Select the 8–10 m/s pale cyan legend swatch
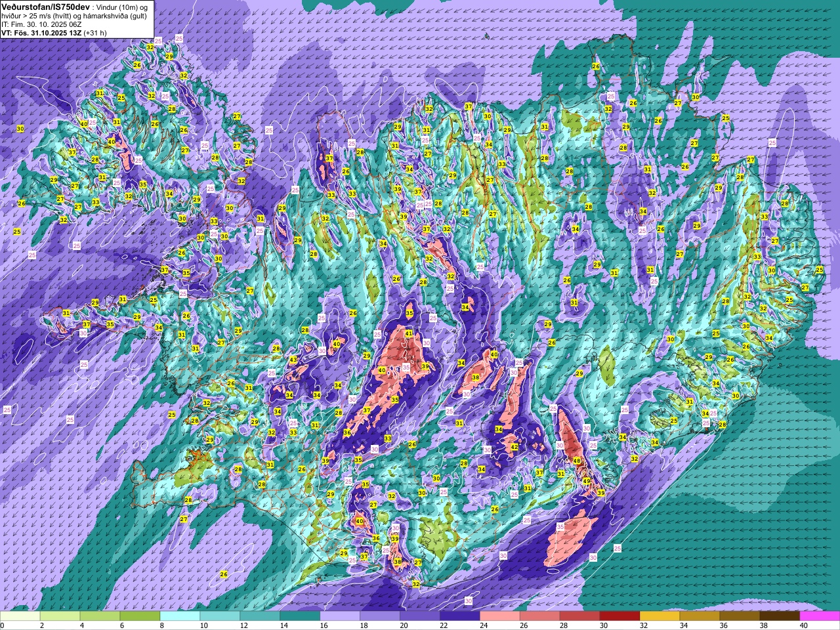This screenshot has height=630, width=840. click(x=180, y=617)
